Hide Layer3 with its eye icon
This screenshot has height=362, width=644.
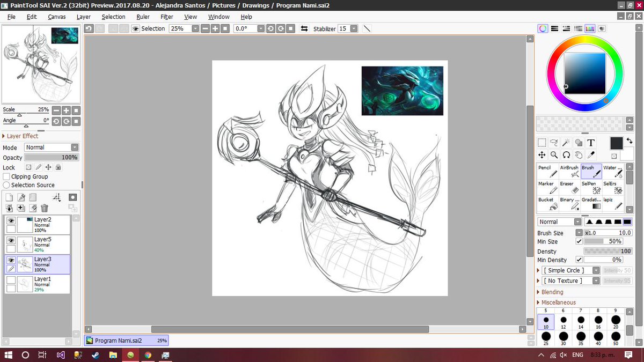pyautogui.click(x=11, y=260)
